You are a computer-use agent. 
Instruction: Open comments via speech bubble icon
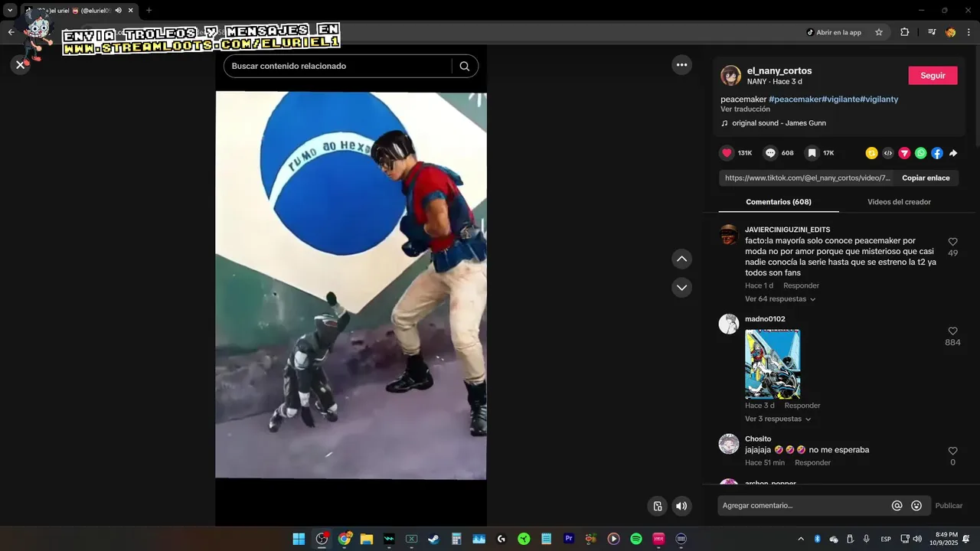click(771, 153)
